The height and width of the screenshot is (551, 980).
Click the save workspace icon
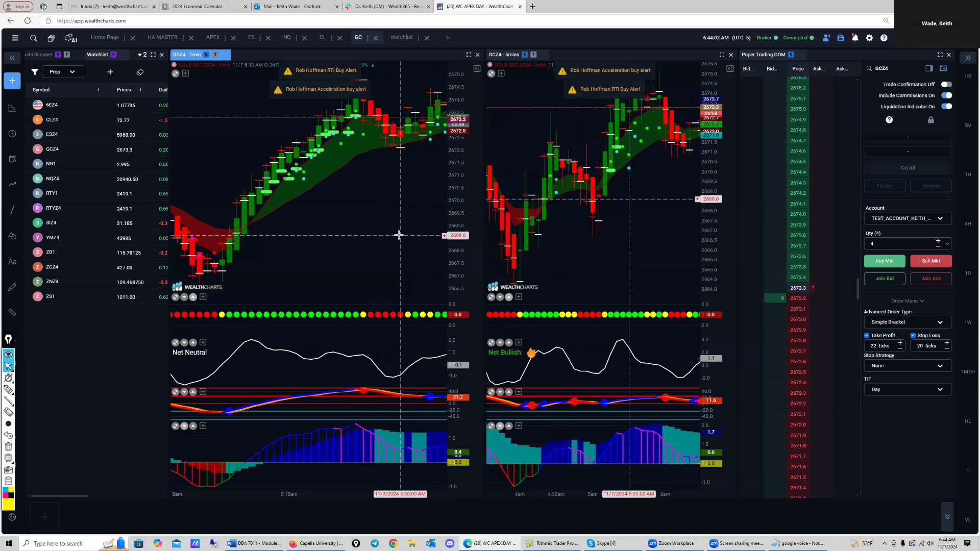tap(841, 38)
